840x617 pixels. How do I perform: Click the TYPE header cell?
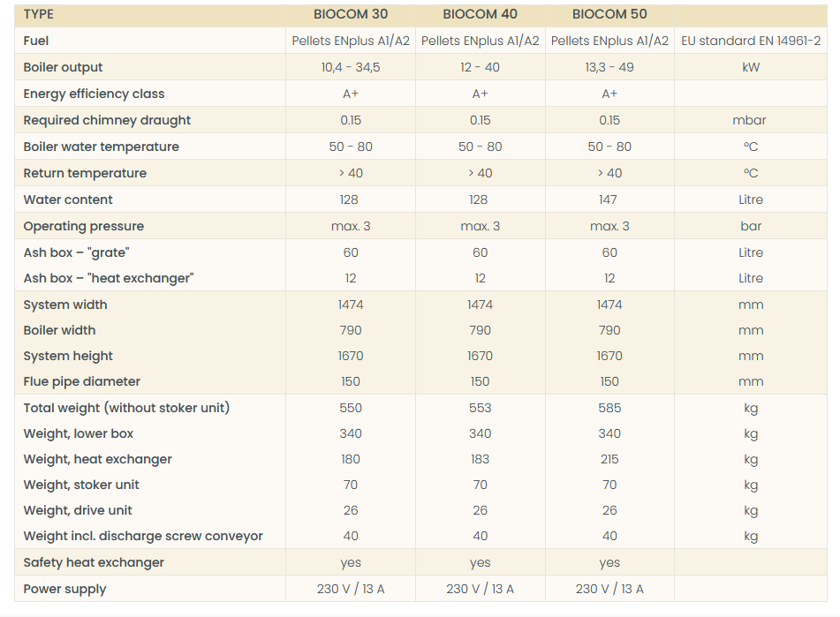pyautogui.click(x=39, y=14)
